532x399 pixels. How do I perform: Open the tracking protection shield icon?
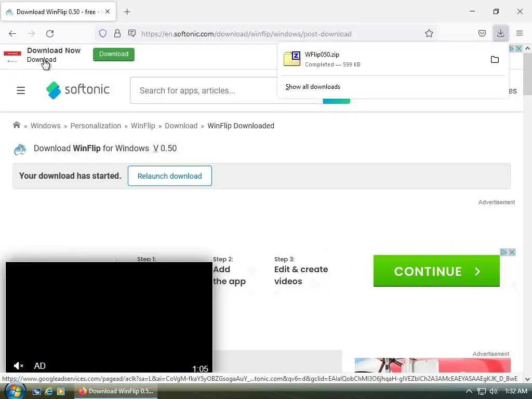[x=103, y=33]
